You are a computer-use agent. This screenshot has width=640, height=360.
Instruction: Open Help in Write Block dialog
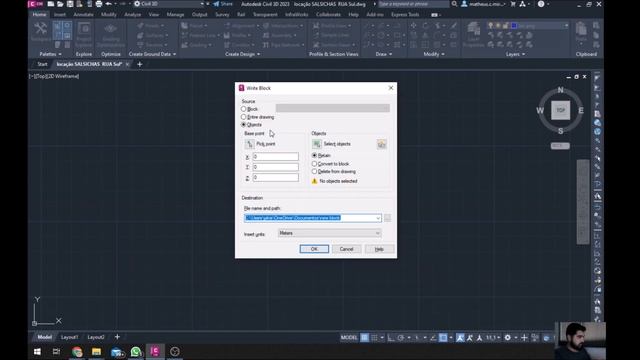(x=379, y=249)
